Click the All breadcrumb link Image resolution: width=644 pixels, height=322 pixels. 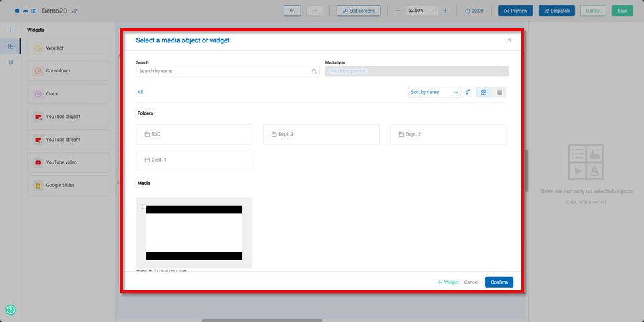coord(140,92)
